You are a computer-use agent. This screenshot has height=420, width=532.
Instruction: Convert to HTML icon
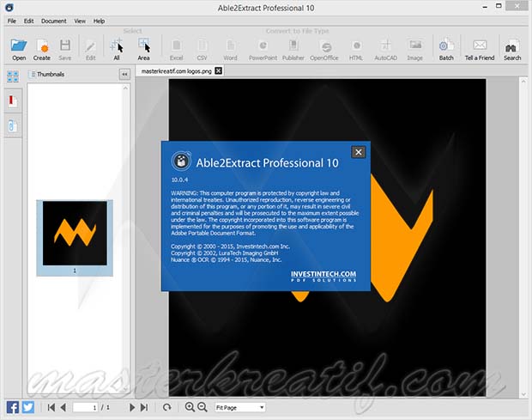click(x=356, y=49)
